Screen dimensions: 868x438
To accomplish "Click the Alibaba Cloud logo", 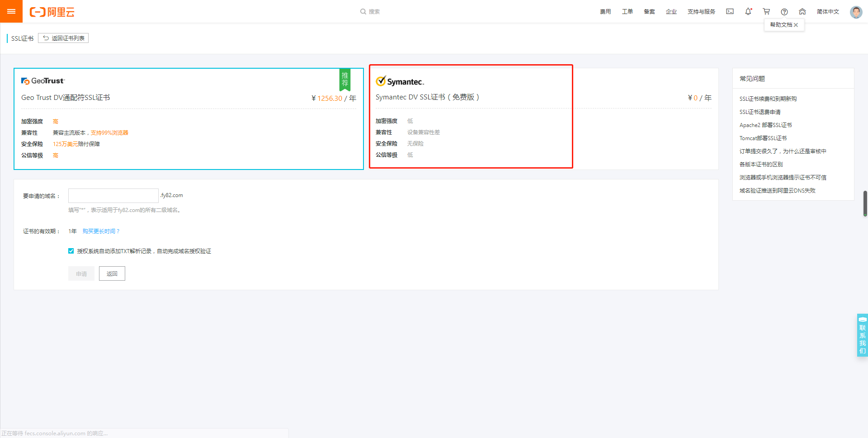I will 52,12.
